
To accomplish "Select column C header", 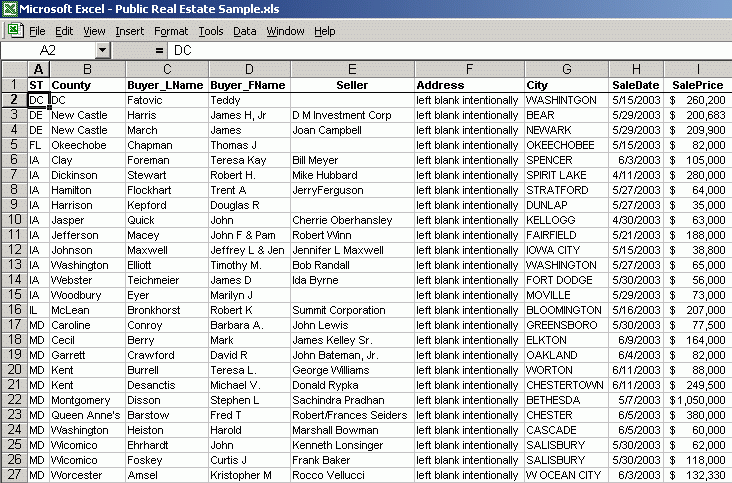I will click(167, 69).
